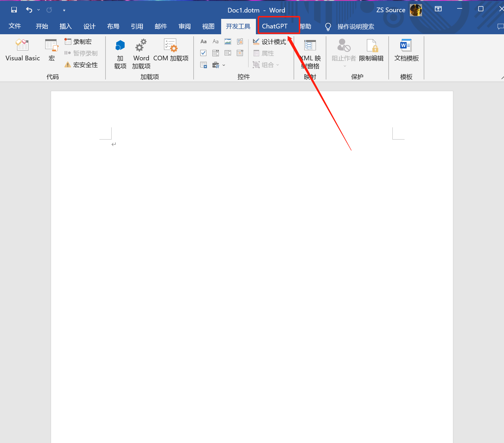The width and height of the screenshot is (504, 443).
Task: Open the 插入 (Insert) tab
Action: click(65, 26)
